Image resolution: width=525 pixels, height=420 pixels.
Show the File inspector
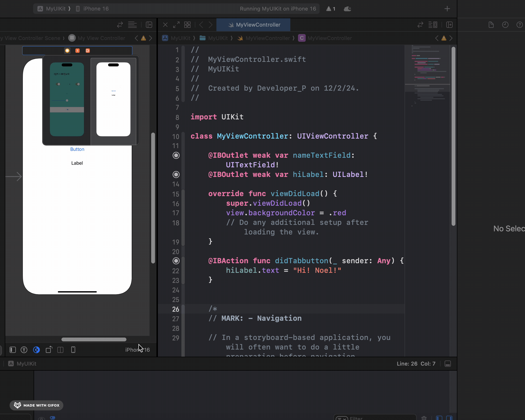491,25
